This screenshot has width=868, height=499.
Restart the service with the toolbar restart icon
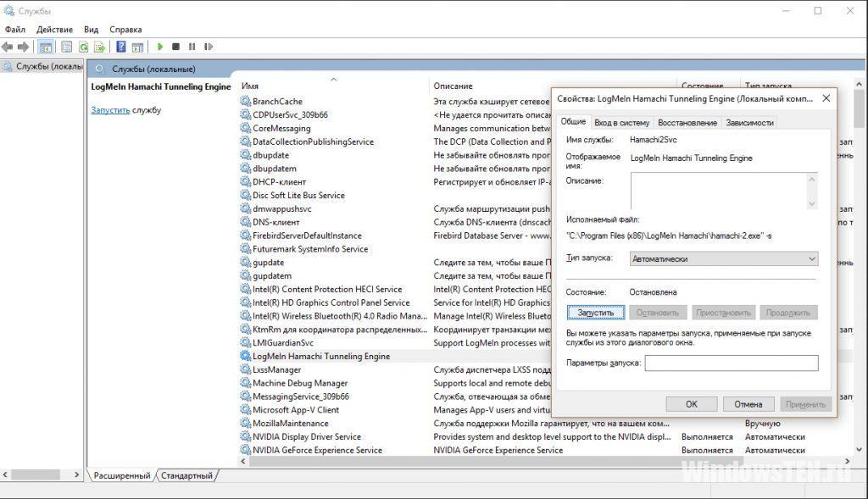click(209, 47)
